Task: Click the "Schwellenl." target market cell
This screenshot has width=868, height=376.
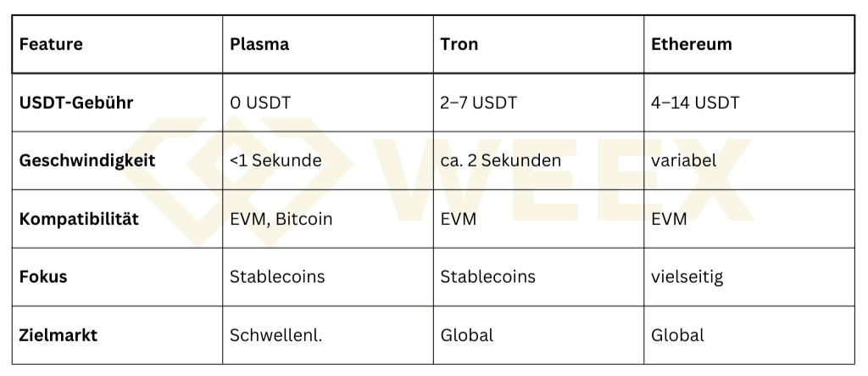Action: pyautogui.click(x=276, y=334)
